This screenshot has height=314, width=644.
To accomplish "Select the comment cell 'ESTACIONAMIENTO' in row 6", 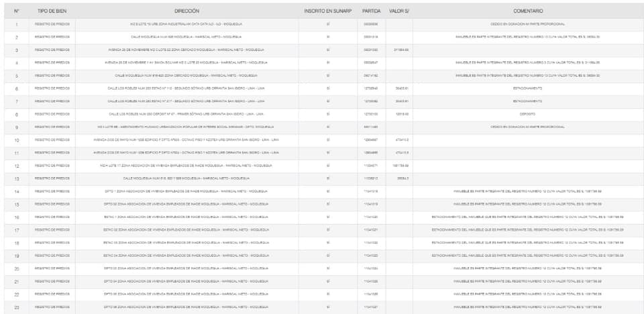I will tap(528, 88).
